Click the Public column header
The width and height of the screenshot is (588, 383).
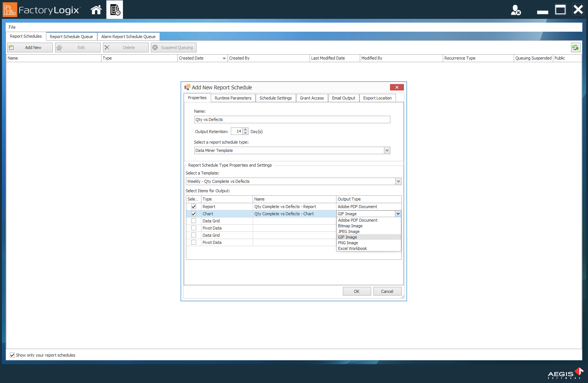point(567,58)
